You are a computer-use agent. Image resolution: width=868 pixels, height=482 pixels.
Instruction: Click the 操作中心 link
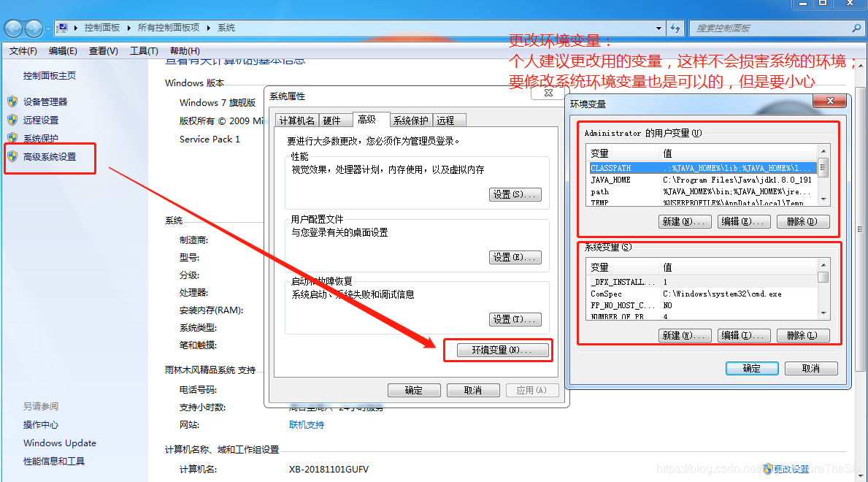point(40,424)
